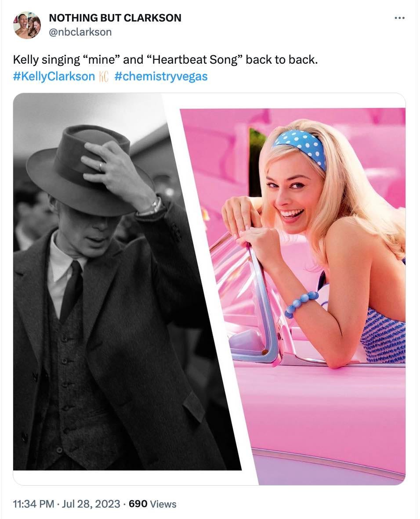The height and width of the screenshot is (519, 420).
Task: Click the NOTHING BUT CLARKSON display name
Action: tap(115, 18)
